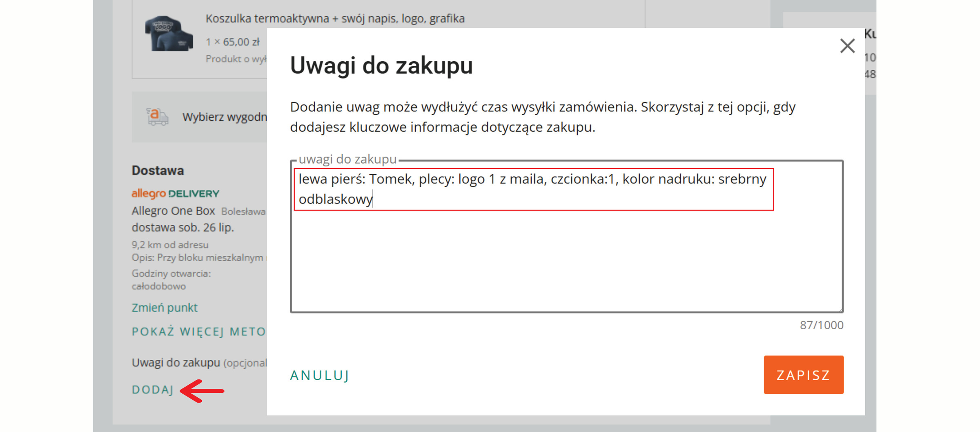The height and width of the screenshot is (432, 980).
Task: Click DODAJ under Uwagi do zakupu
Action: 153,390
